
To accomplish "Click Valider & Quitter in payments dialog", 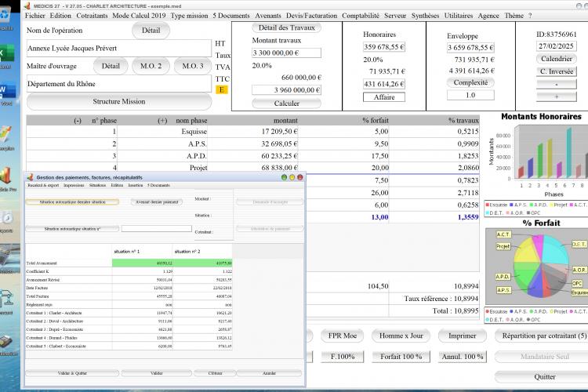I will 72,373.
